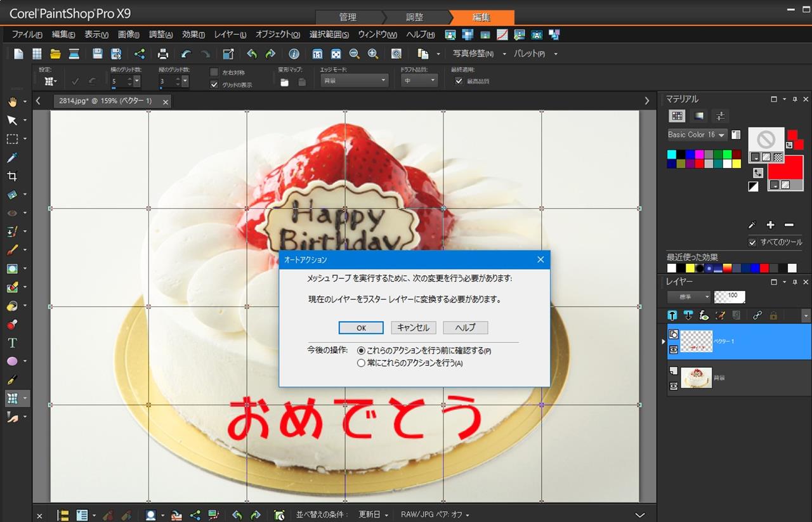The height and width of the screenshot is (522, 812).
Task: Toggle the show grid (グリッドの表示) checkbox
Action: 214,84
